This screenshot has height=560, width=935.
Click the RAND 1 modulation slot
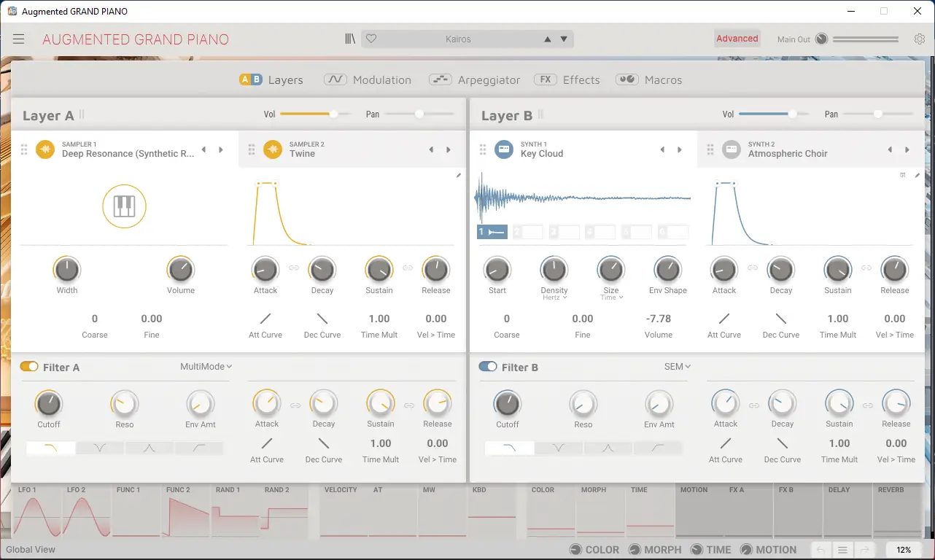pos(236,512)
